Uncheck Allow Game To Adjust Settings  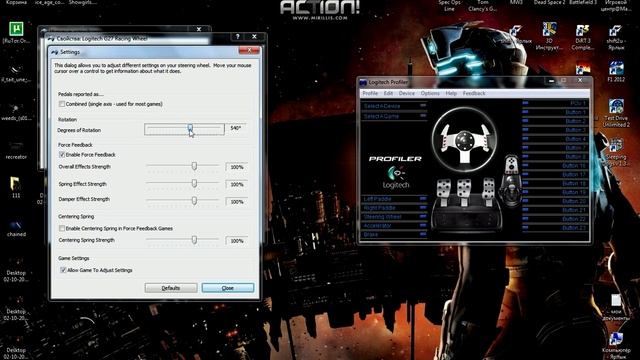(x=63, y=270)
